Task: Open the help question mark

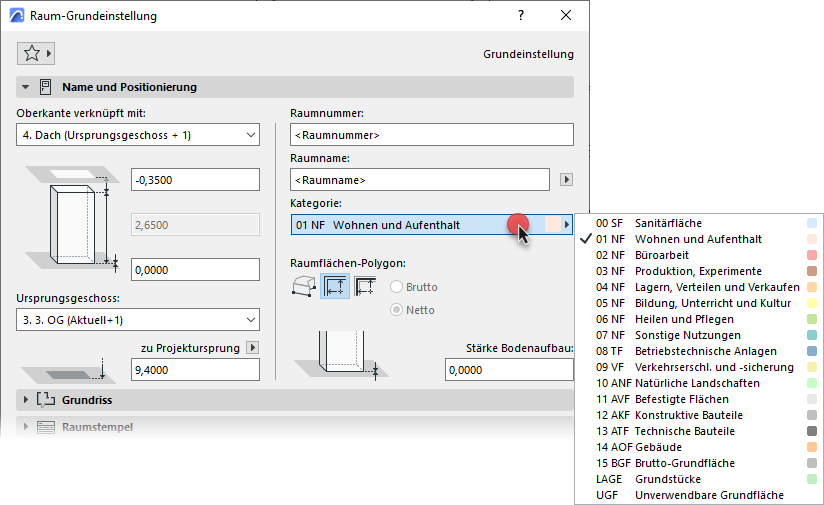Action: click(521, 15)
